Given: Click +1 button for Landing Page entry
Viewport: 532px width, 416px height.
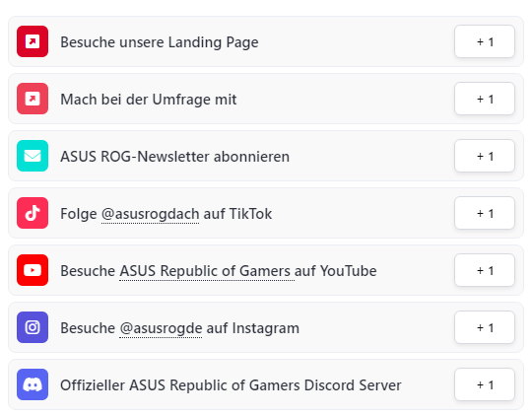Looking at the screenshot, I should pos(485,41).
